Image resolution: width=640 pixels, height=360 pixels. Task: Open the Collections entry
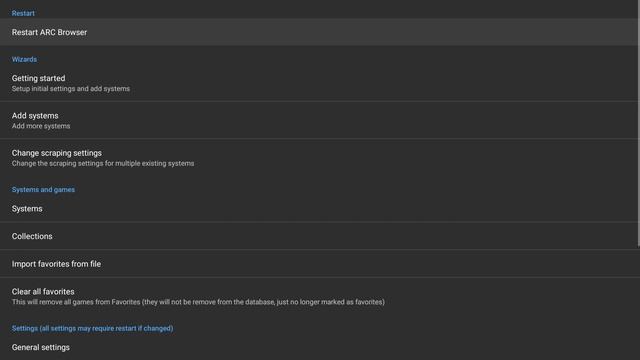pos(319,236)
